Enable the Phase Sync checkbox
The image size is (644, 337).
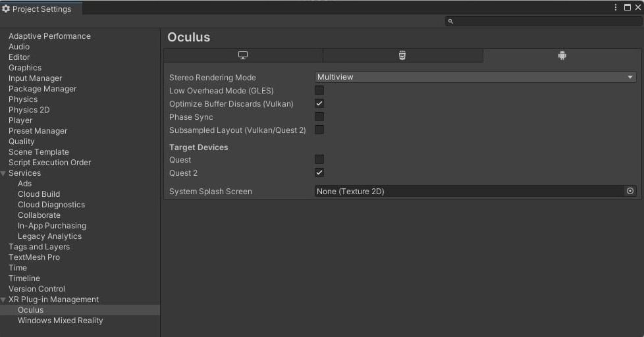319,117
